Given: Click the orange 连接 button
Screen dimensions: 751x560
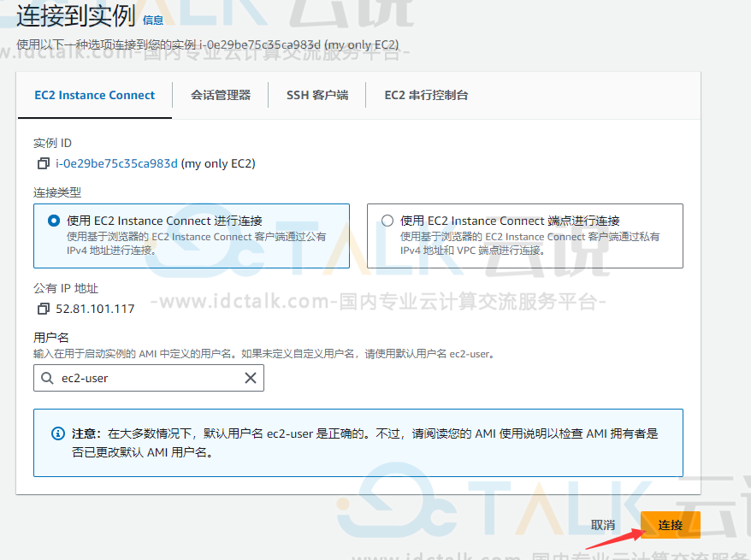Looking at the screenshot, I should [x=671, y=525].
